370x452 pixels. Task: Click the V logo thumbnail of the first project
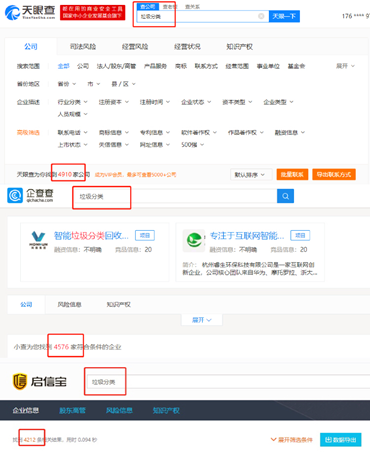[x=38, y=240]
